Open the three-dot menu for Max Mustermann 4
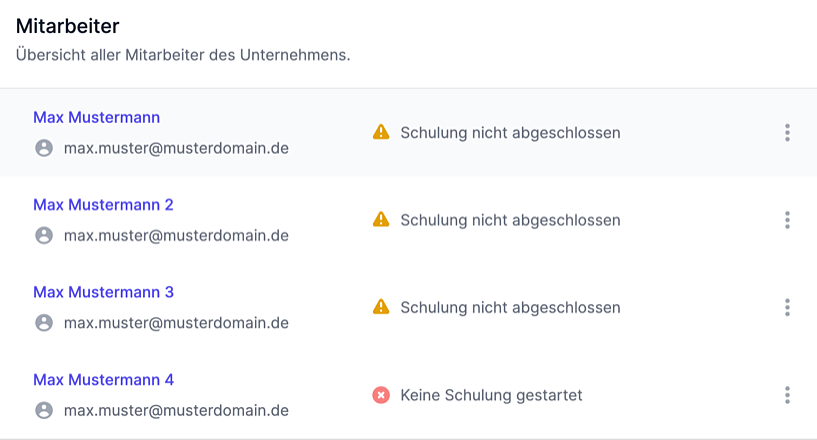Screen dimensions: 817x440 pyautogui.click(x=788, y=395)
